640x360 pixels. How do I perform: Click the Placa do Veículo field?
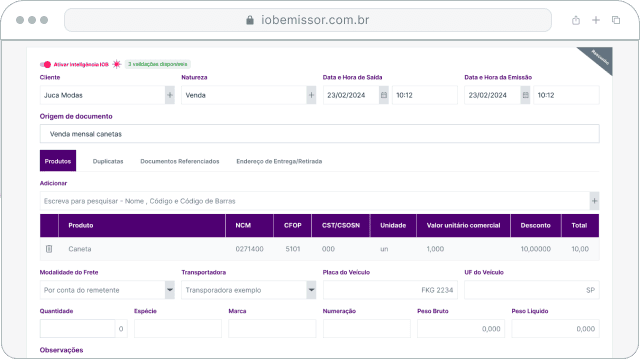[390, 290]
